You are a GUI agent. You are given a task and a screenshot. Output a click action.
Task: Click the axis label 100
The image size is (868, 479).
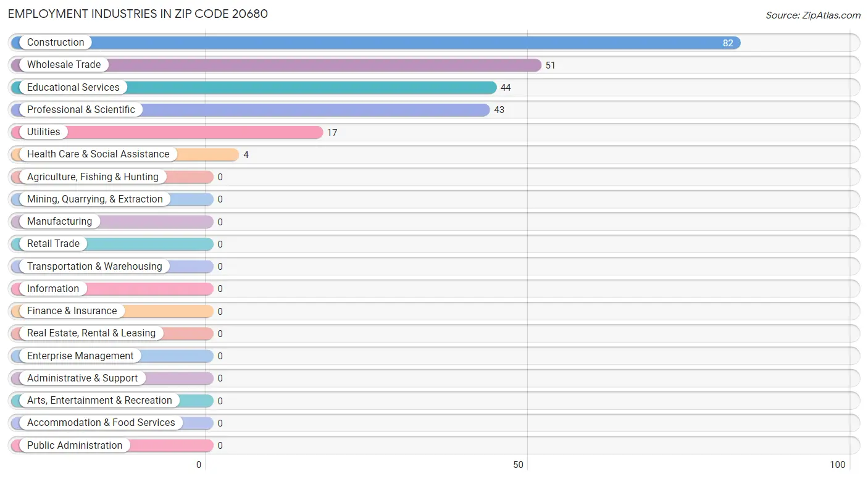coord(838,465)
